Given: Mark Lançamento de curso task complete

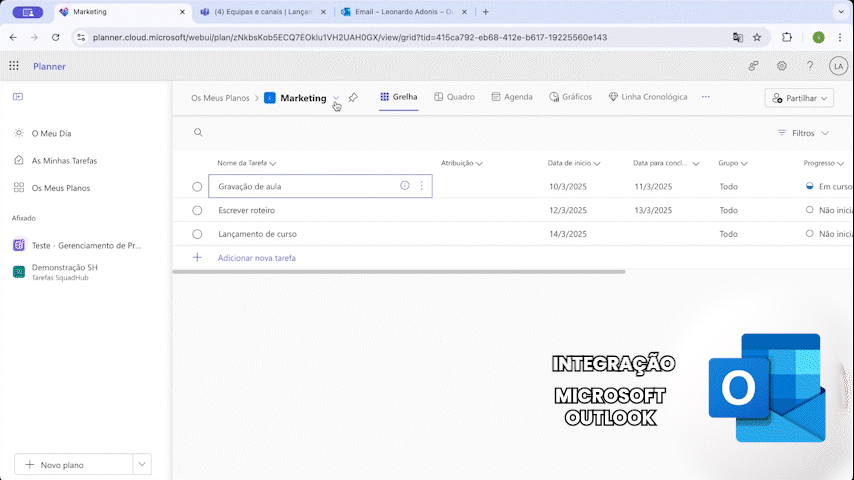Looking at the screenshot, I should (197, 234).
